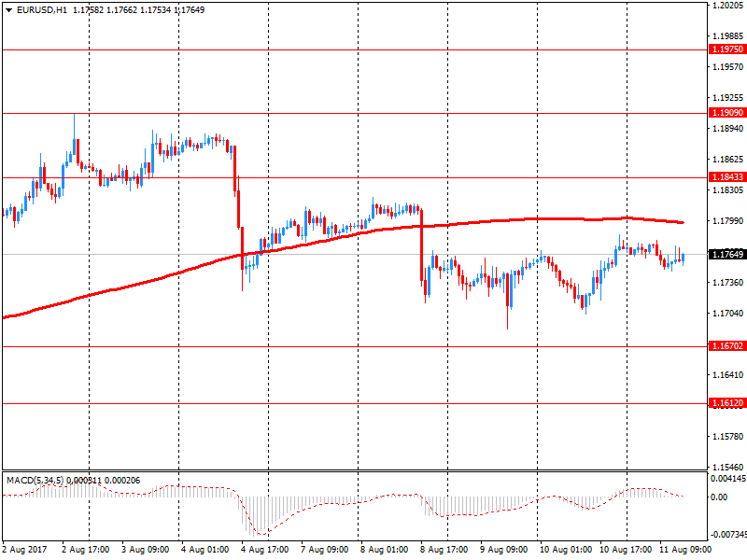Select the 1.19885 price scale value
The width and height of the screenshot is (747, 560).
tap(728, 36)
